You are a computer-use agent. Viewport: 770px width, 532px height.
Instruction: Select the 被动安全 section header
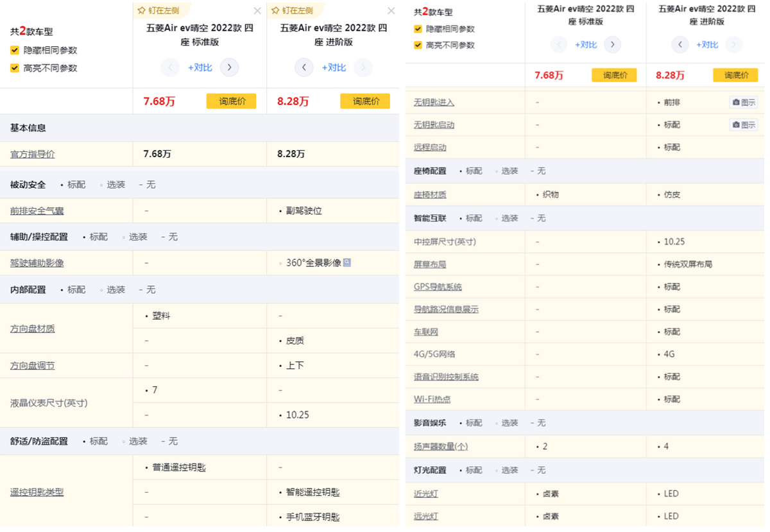[28, 184]
